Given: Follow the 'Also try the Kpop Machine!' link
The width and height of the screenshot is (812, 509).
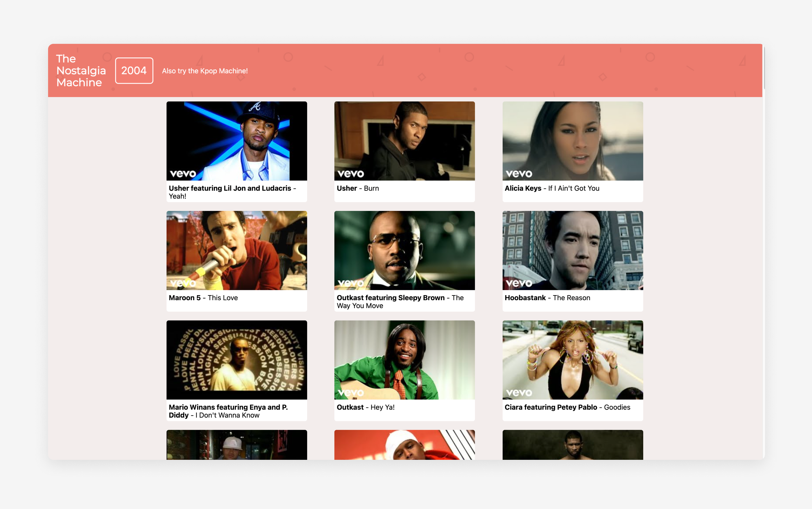Looking at the screenshot, I should pos(205,71).
